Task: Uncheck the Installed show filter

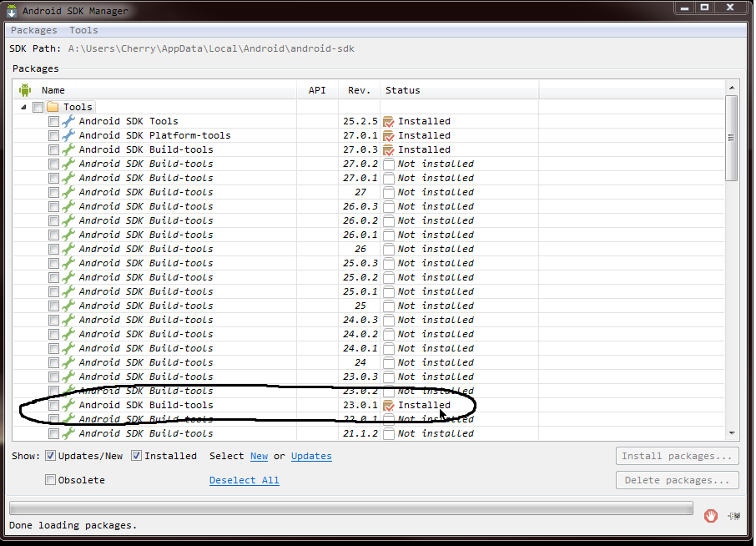Action: 137,455
